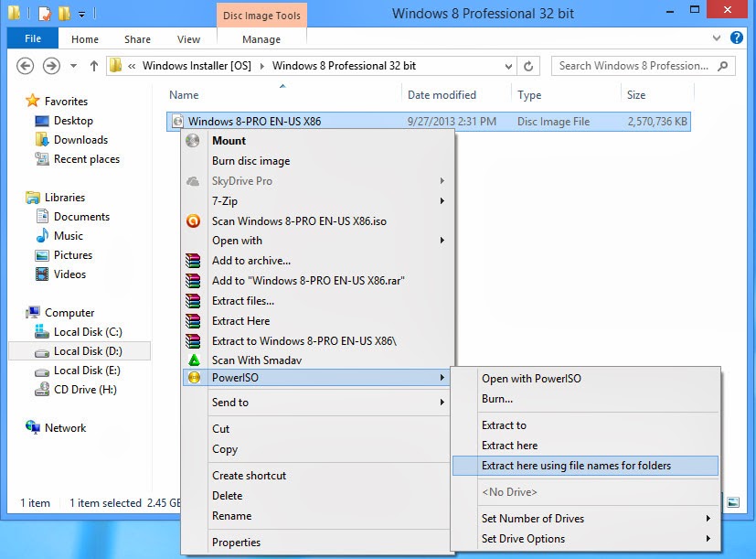Open recent locations dropdown next to Forward

[73, 66]
